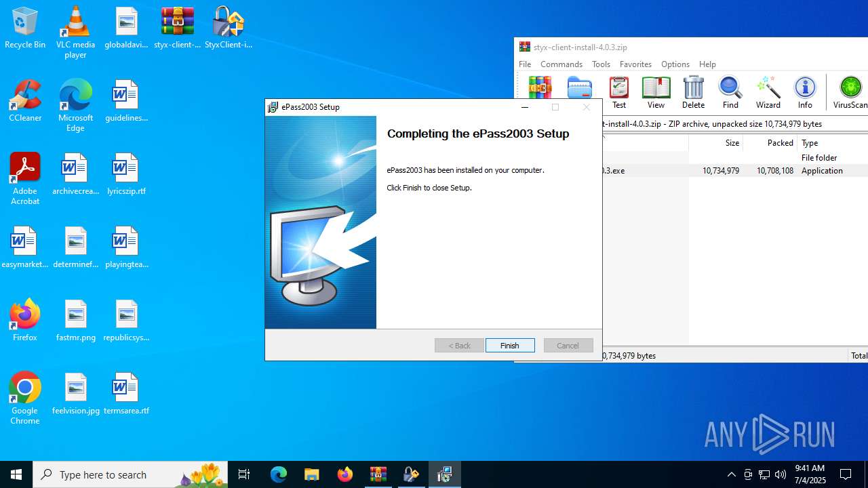The width and height of the screenshot is (868, 488).
Task: Click WinRAR Extract To folder icon
Action: pos(580,88)
